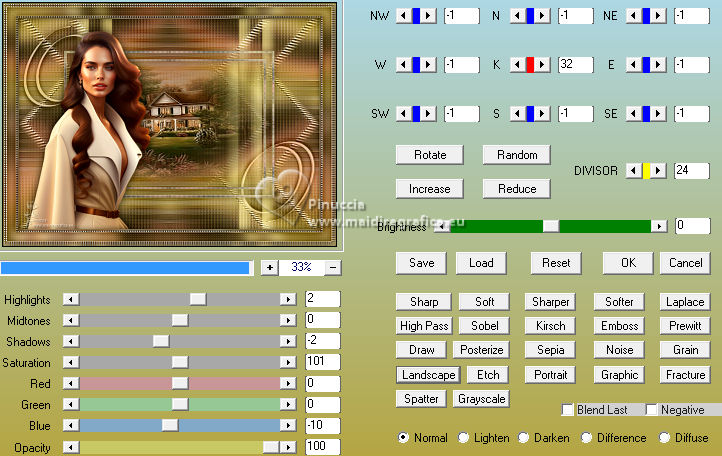Click SE right arrow
Screen dimensions: 722x456
click(658, 113)
